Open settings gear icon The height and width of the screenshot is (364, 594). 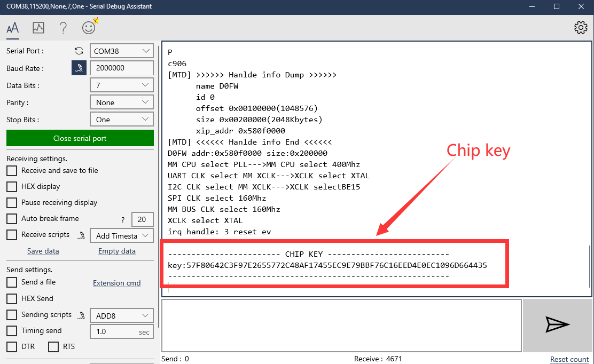point(581,27)
